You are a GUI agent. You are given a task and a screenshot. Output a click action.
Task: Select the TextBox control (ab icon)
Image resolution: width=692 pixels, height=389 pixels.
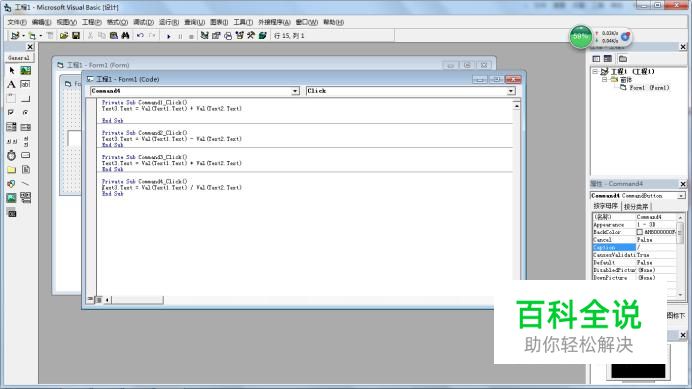coord(26,84)
